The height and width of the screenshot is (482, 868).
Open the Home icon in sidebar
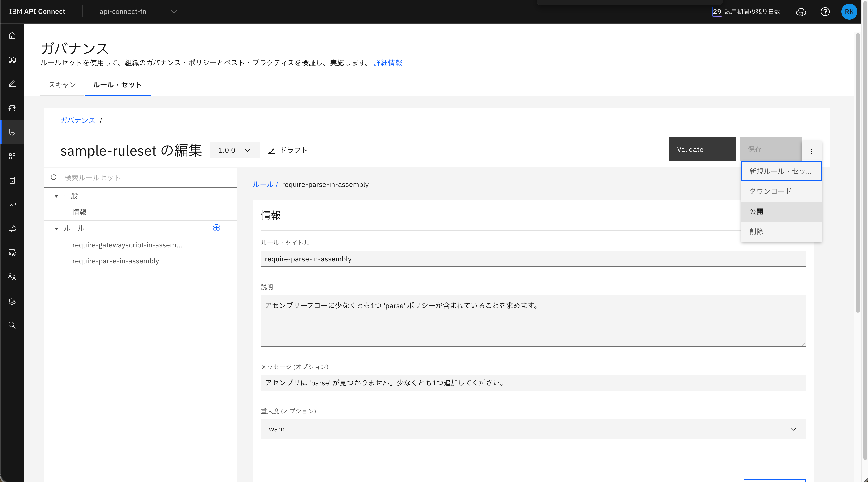[12, 35]
